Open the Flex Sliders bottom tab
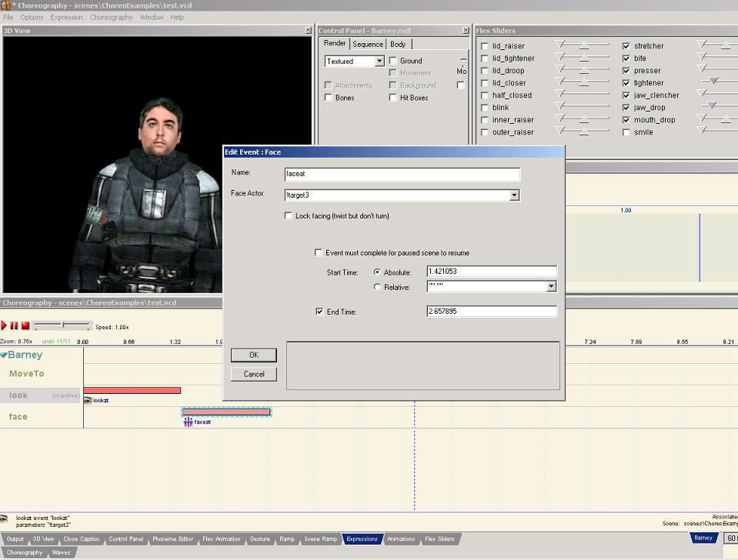 click(x=439, y=538)
